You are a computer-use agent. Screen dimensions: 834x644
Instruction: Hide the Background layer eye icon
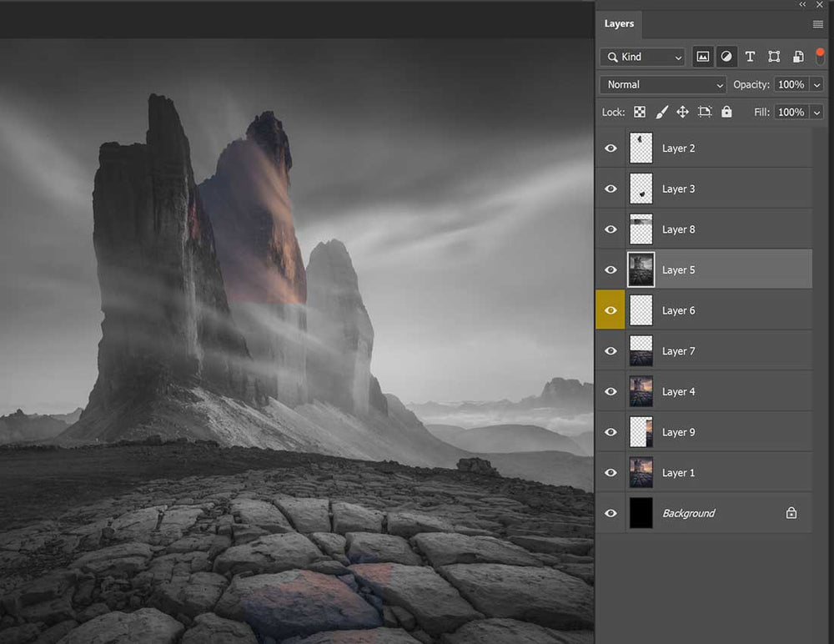point(610,513)
